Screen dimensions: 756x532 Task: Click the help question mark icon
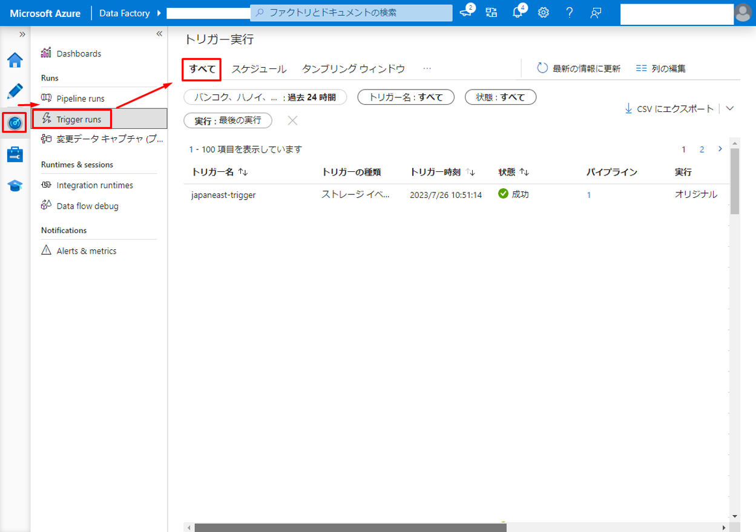(x=569, y=13)
